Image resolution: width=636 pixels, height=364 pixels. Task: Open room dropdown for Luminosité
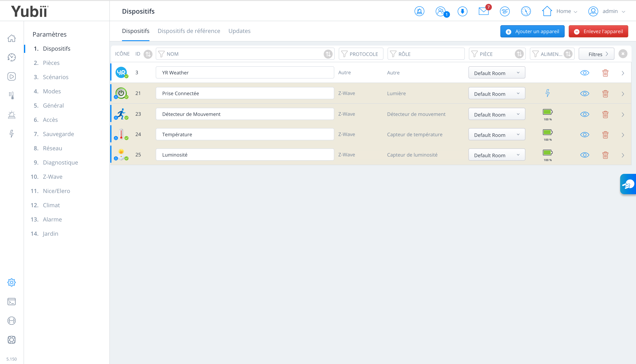point(497,155)
